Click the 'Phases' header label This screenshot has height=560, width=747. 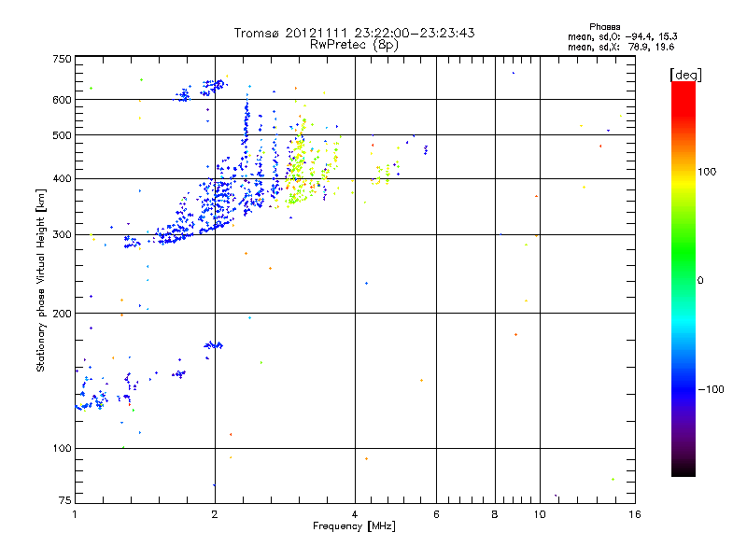604,27
